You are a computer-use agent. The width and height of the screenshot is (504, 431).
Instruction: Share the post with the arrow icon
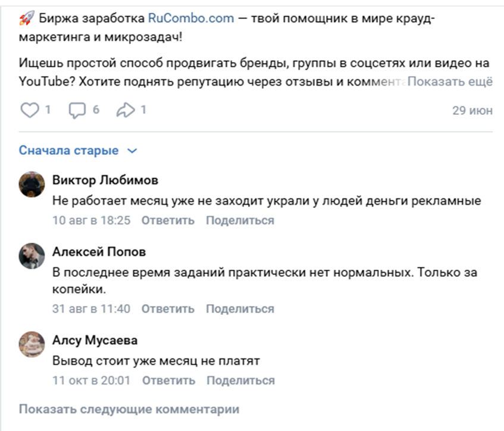126,110
